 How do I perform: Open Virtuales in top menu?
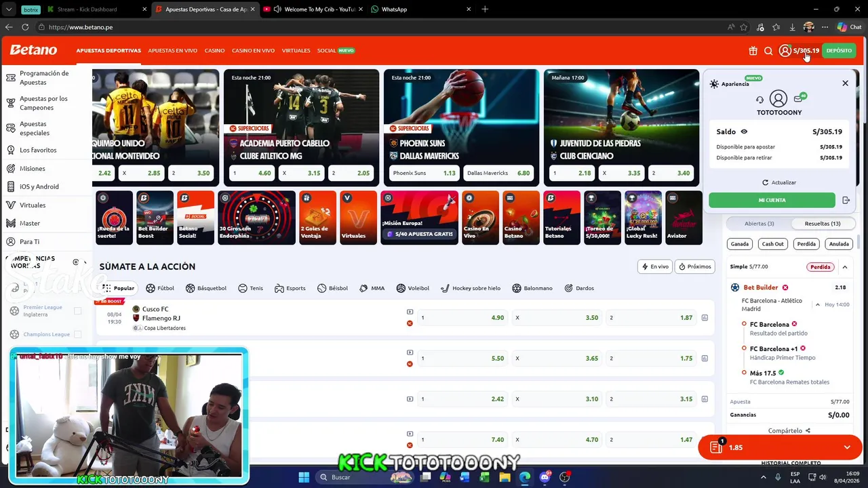pyautogui.click(x=296, y=51)
